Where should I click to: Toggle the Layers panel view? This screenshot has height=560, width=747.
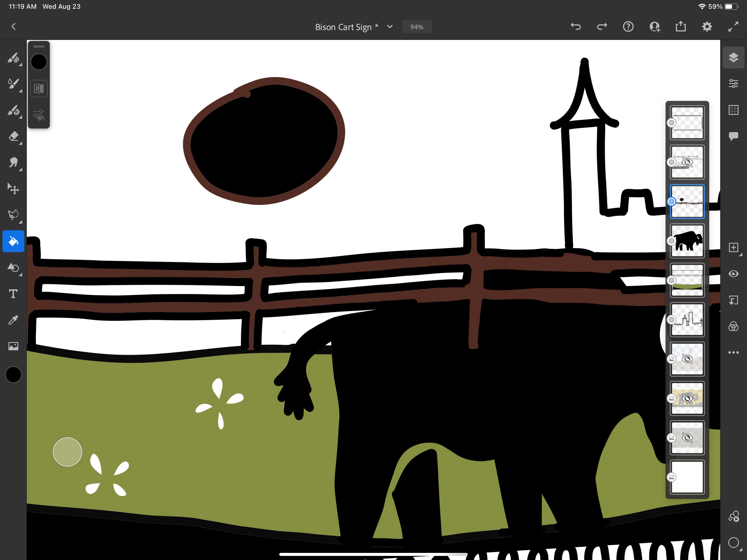tap(733, 57)
